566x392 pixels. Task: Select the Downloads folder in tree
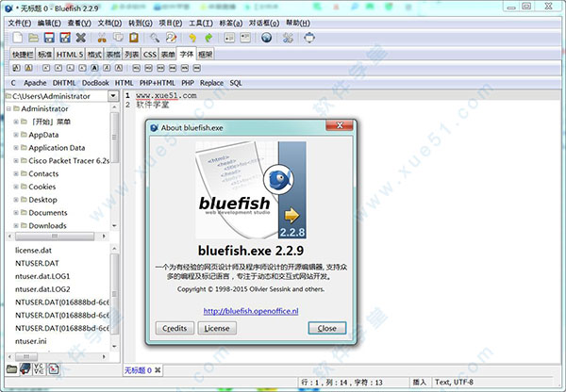48,226
